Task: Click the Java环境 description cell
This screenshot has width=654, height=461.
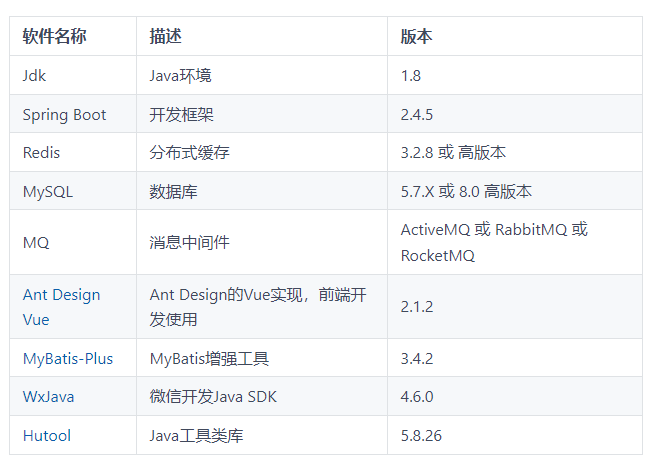Action: [x=180, y=75]
